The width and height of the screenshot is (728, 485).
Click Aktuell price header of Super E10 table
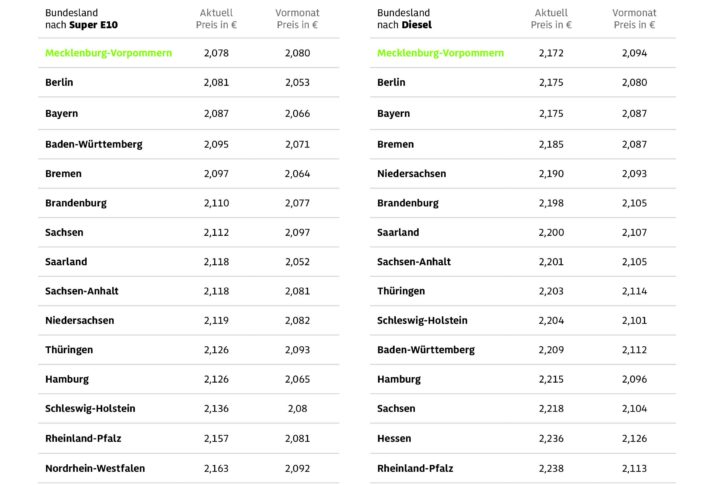tap(216, 19)
